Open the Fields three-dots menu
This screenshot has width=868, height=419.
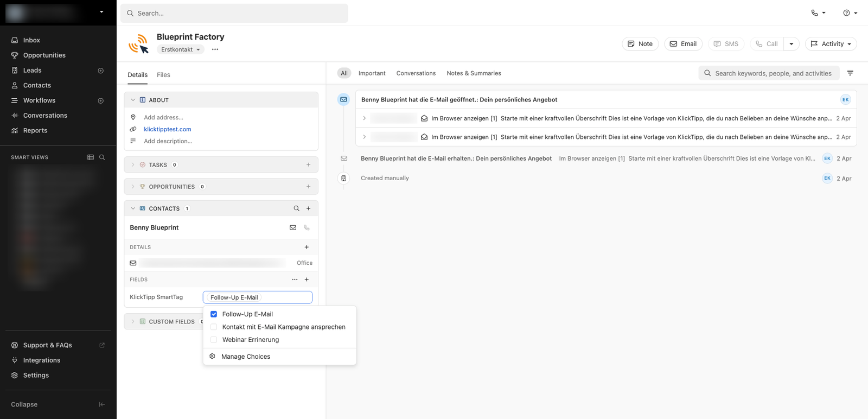(x=295, y=280)
